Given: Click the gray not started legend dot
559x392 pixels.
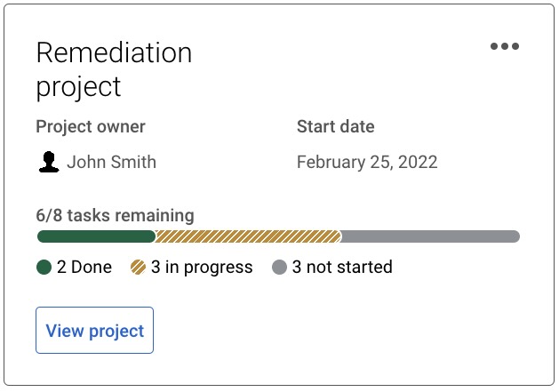Looking at the screenshot, I should click(279, 267).
